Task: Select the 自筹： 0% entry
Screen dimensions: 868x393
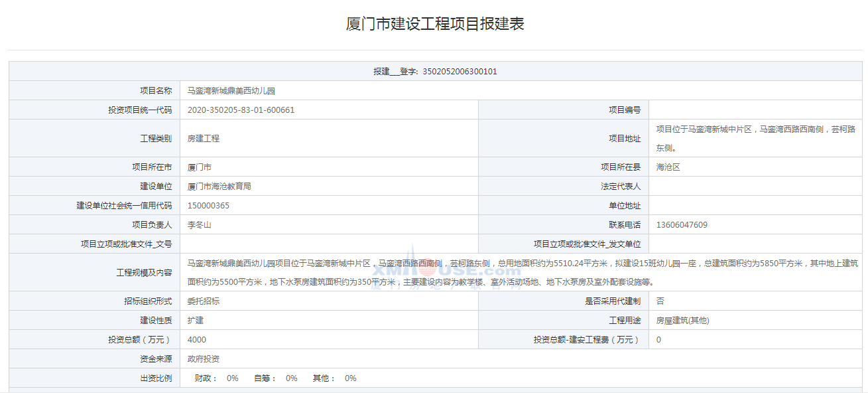Action: pos(276,378)
